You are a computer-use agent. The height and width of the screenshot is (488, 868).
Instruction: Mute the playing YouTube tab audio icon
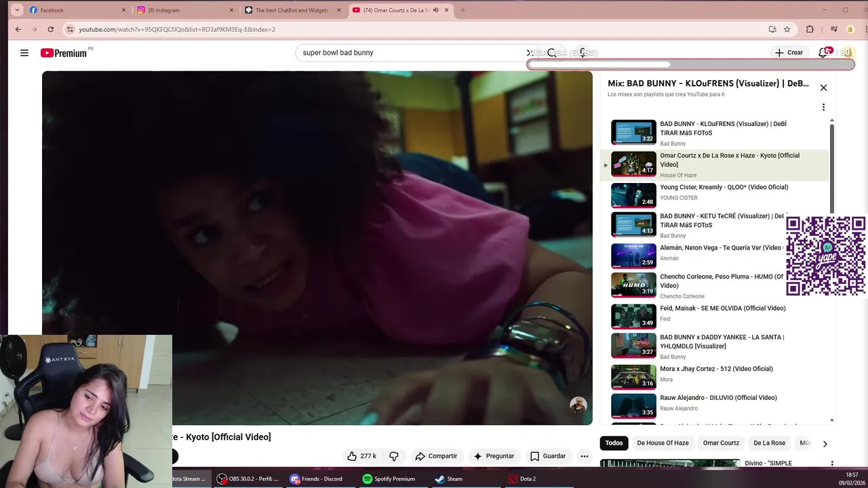435,10
